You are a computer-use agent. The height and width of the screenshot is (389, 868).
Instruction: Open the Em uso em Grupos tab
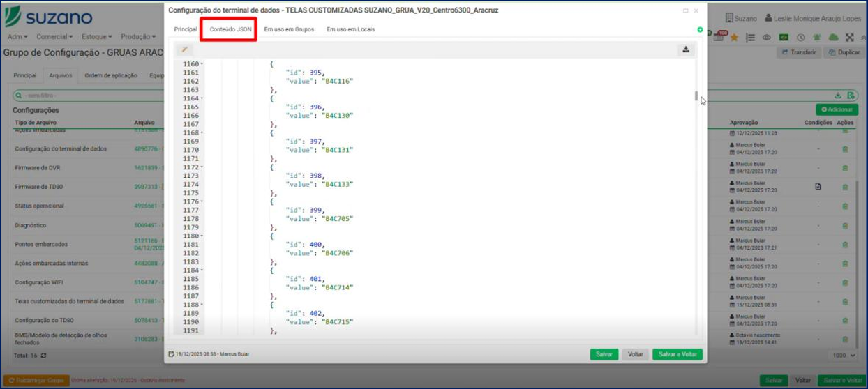(289, 29)
